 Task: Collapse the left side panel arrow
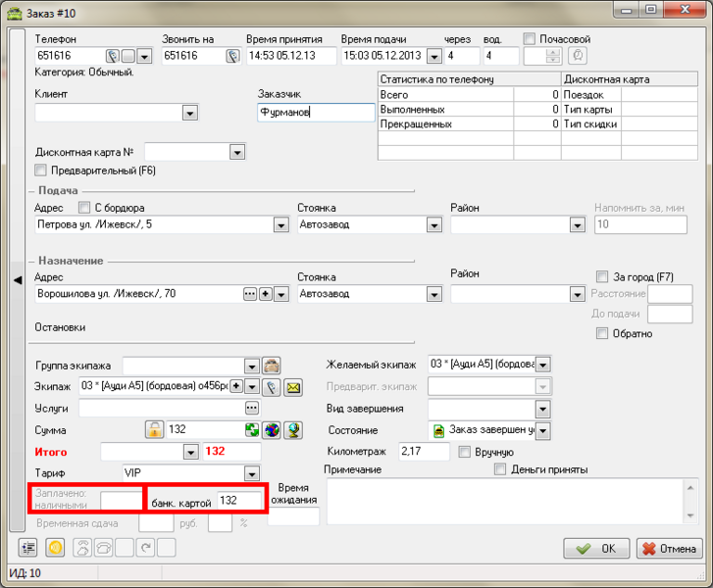[x=16, y=280]
